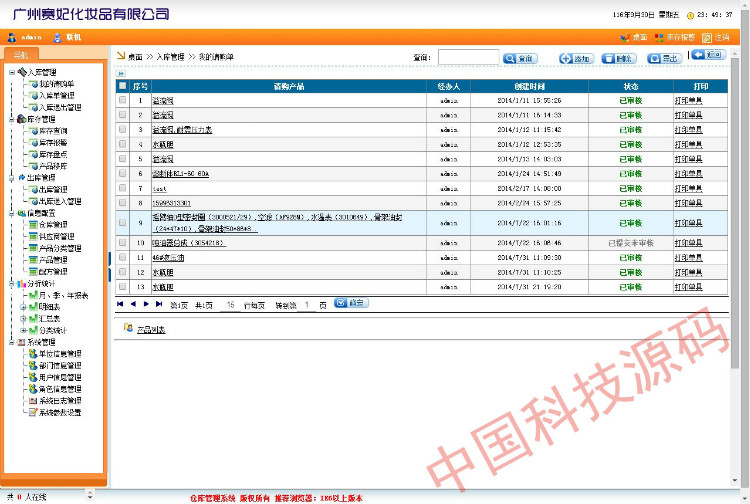
Task: Check the checkbox for row 1
Action: 123,101
